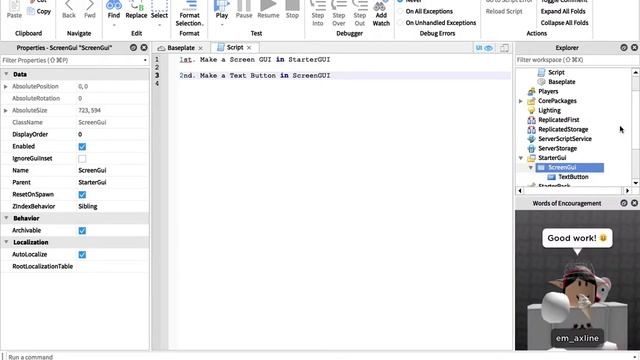
Task: Click the split view icon beside the UI toggle
Action: 504,48
